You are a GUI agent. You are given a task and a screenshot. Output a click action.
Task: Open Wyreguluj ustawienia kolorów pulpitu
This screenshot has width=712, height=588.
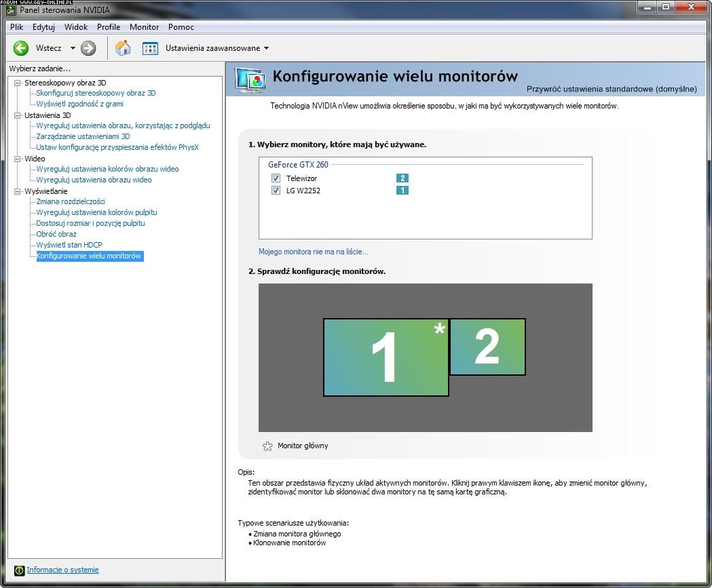coord(96,212)
